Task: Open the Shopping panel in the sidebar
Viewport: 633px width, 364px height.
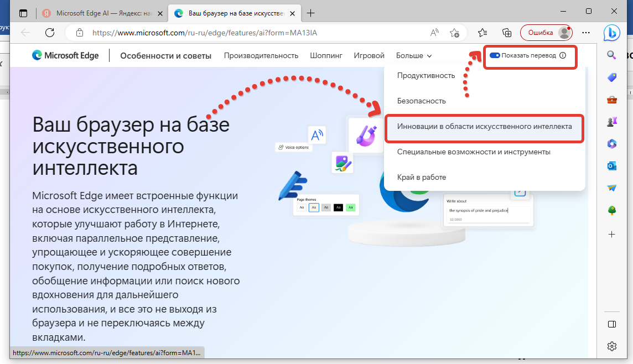Action: tap(611, 77)
